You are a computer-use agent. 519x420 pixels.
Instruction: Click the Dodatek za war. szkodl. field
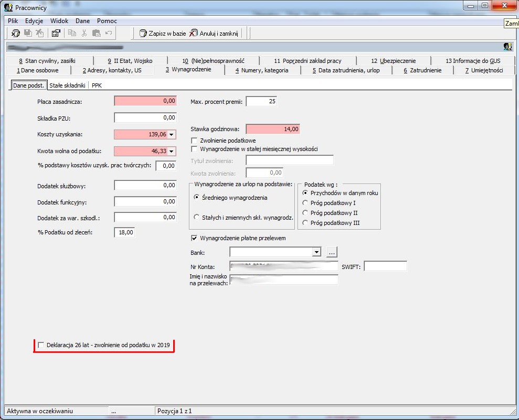[x=145, y=217]
